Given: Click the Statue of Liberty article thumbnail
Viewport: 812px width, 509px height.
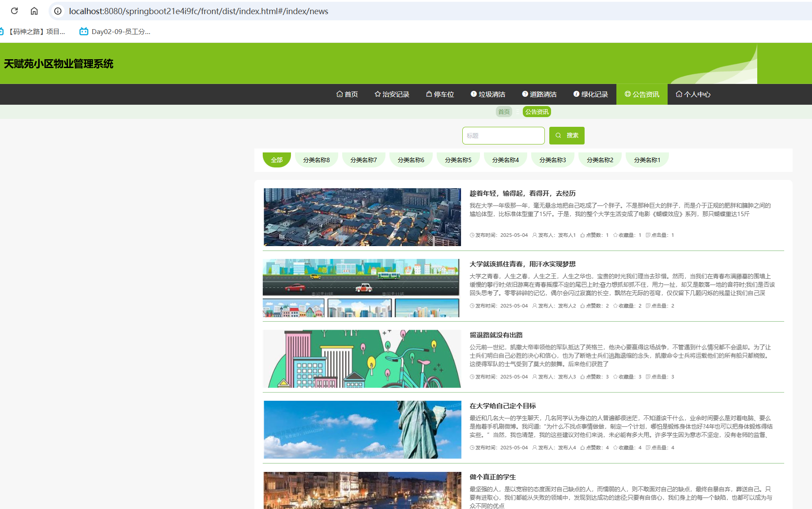Looking at the screenshot, I should [x=362, y=429].
